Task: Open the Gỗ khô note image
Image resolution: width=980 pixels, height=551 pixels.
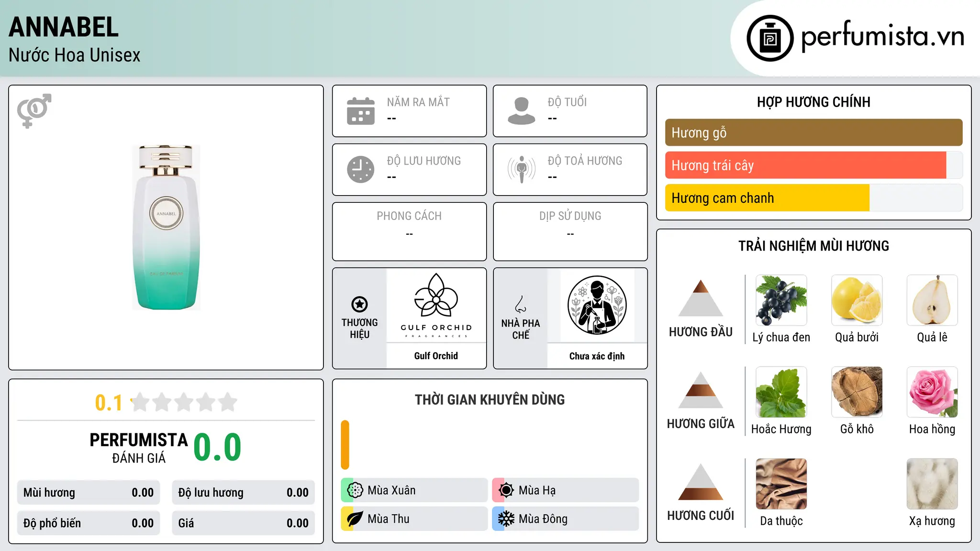Action: tap(857, 392)
